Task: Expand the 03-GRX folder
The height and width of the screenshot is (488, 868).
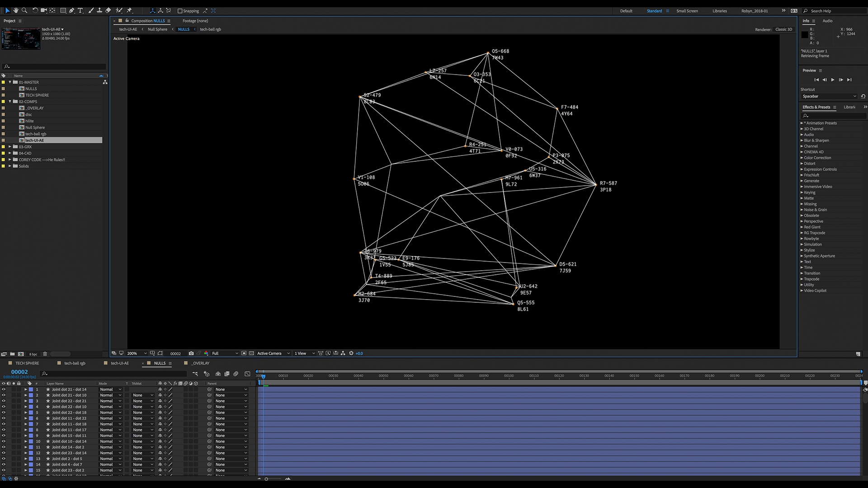Action: [x=10, y=147]
